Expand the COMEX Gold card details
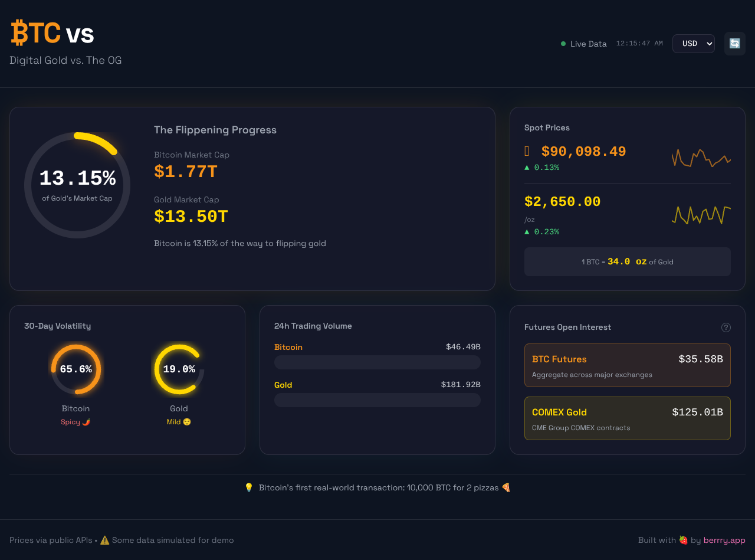 point(628,418)
